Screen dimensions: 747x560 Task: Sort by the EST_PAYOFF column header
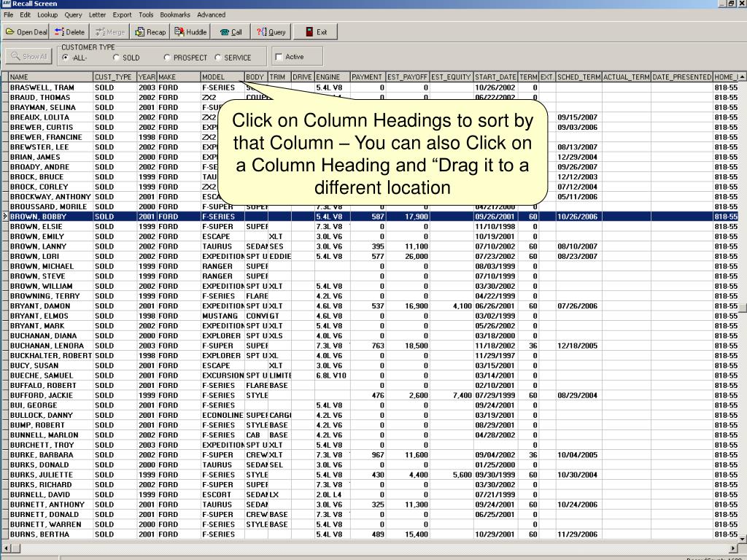tap(407, 77)
